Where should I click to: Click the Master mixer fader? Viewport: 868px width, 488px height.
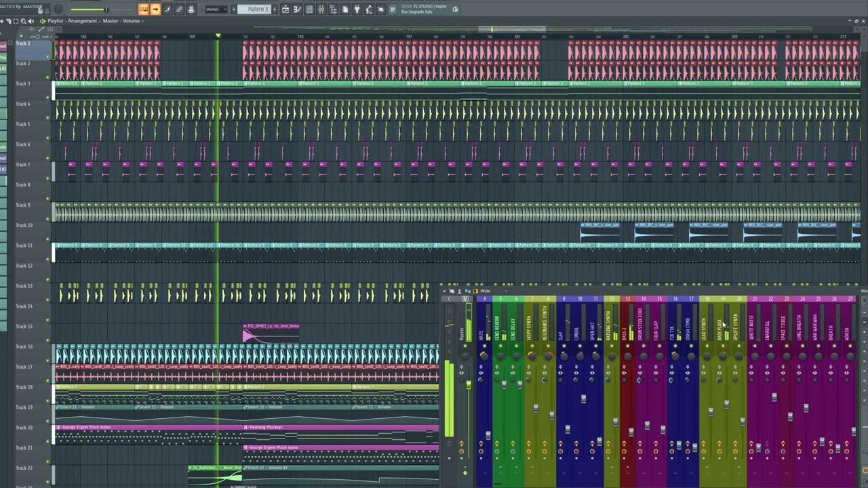(469, 386)
